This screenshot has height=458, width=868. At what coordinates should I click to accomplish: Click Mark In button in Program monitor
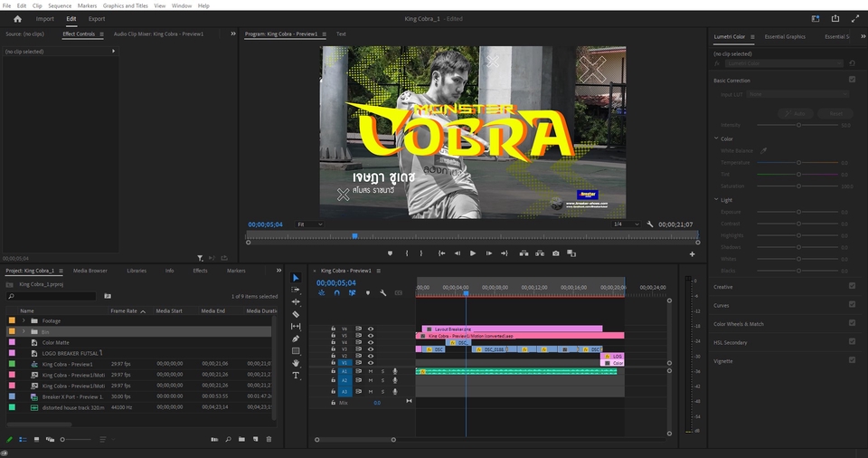[407, 253]
